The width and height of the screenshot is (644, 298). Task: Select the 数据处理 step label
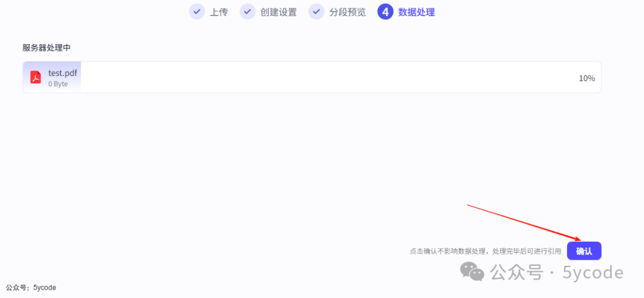pyautogui.click(x=416, y=12)
